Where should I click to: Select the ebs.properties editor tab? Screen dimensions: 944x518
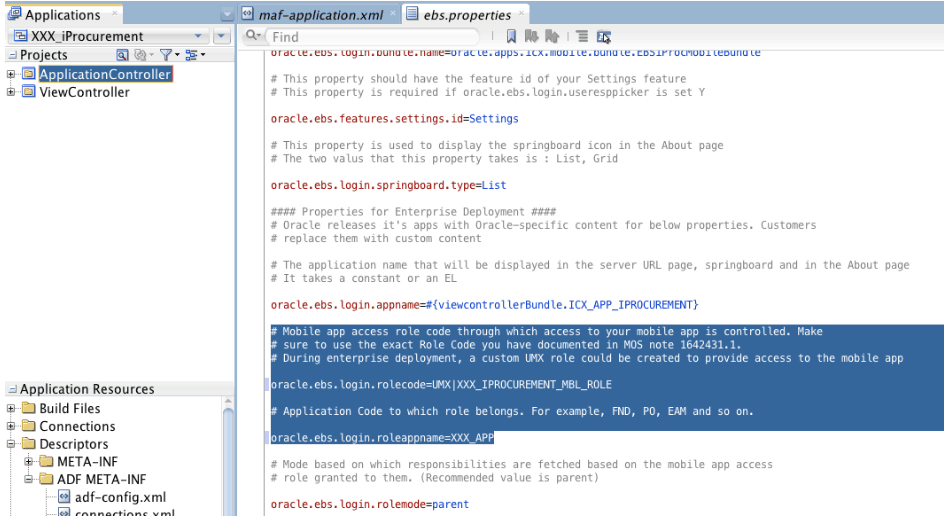(467, 15)
